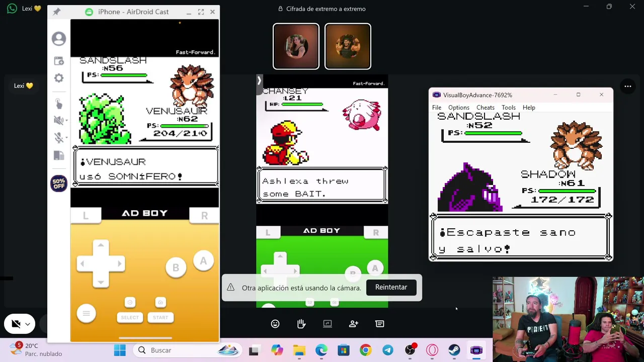
Task: Open the 50% OFF promotion badge
Action: pyautogui.click(x=59, y=184)
